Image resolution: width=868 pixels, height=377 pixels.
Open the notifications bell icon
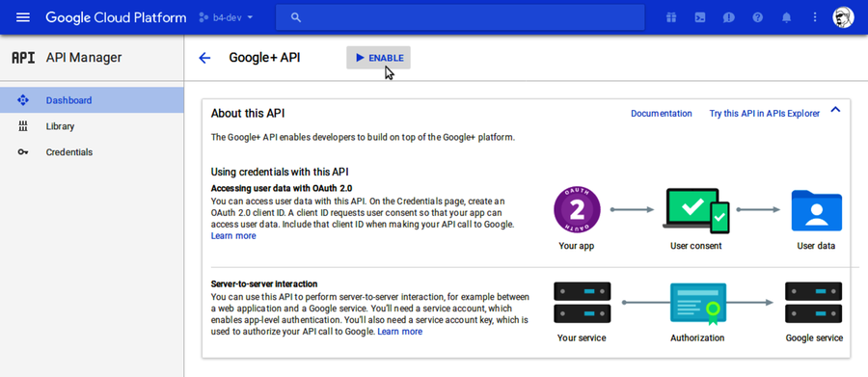click(787, 17)
